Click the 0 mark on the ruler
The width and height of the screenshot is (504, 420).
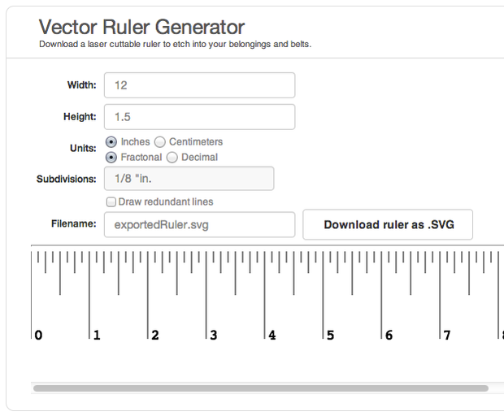[37, 335]
